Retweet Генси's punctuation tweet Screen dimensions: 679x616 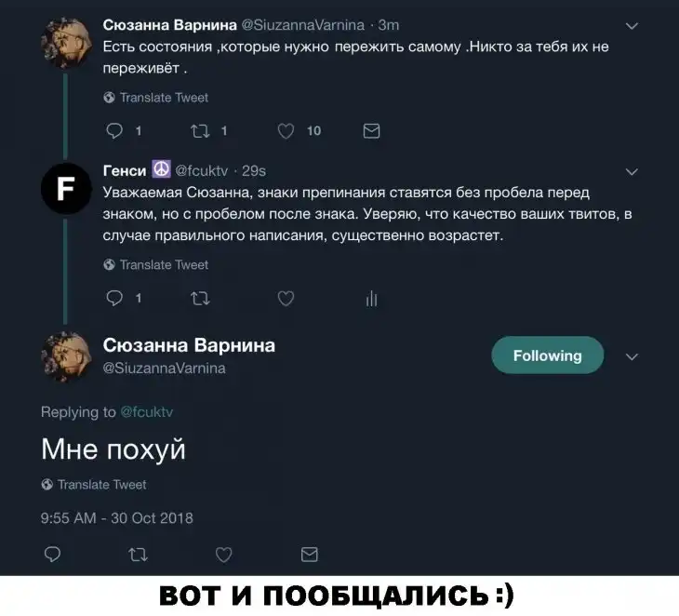(201, 298)
